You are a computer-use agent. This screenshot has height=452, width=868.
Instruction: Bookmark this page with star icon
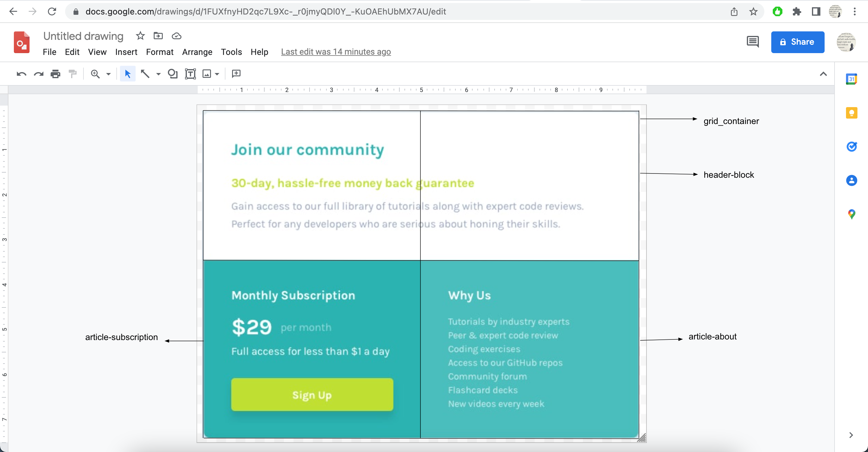coord(753,12)
